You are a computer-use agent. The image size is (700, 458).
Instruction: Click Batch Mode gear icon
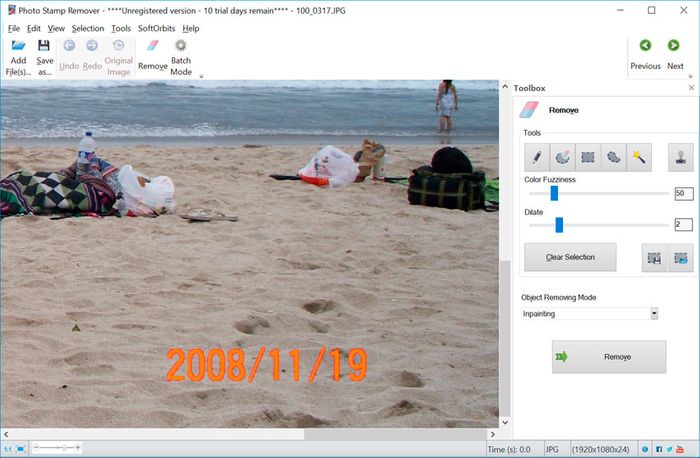tap(181, 46)
